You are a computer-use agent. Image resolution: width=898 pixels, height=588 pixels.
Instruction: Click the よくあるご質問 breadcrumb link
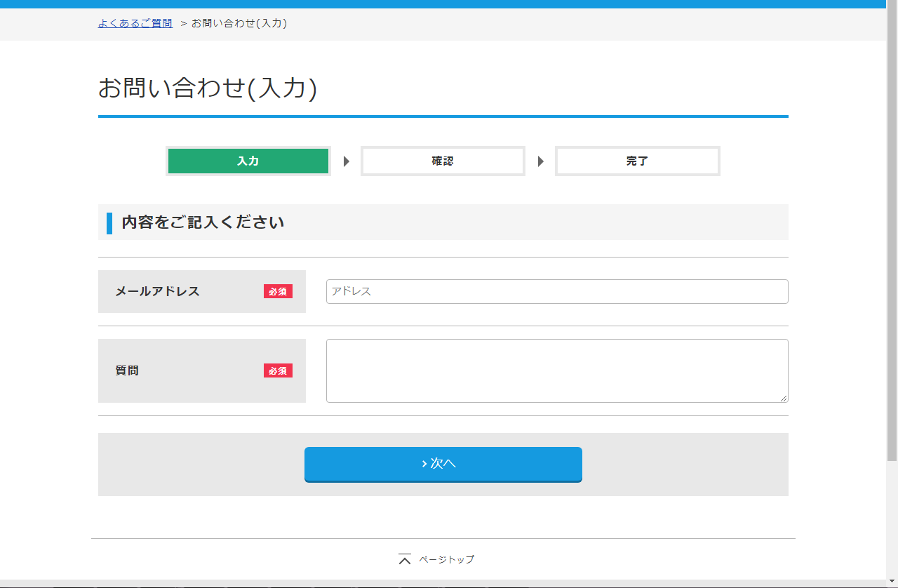point(135,23)
